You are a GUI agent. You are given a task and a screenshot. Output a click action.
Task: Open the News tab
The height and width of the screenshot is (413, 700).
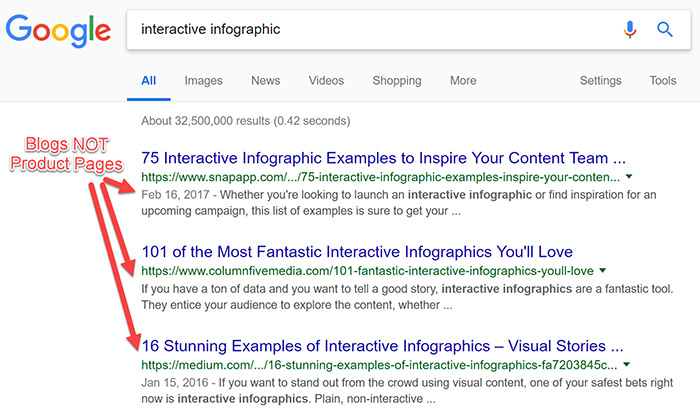265,81
